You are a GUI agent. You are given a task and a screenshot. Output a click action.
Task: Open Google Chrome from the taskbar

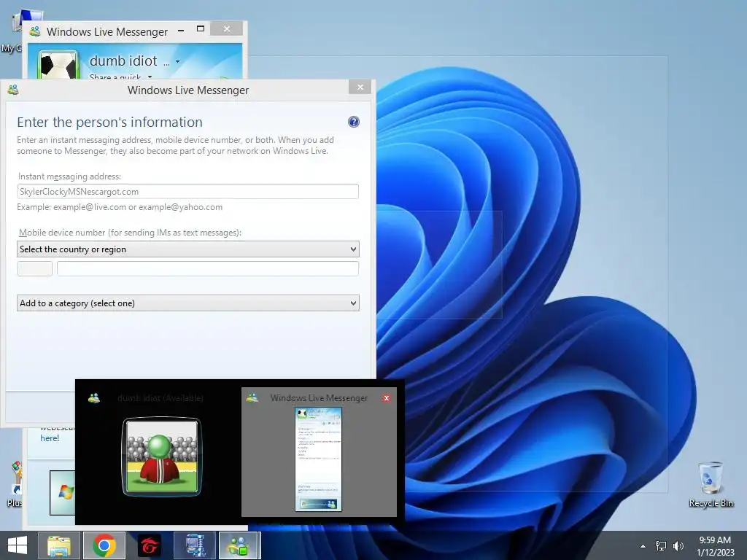point(104,545)
